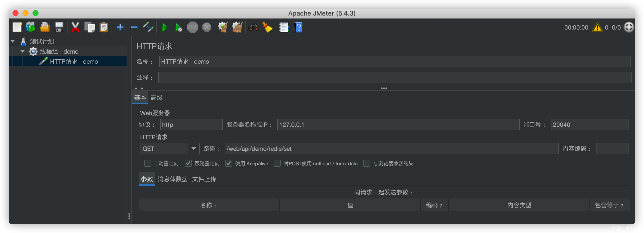Click the 值 column header
This screenshot has width=644, height=233.
350,205
